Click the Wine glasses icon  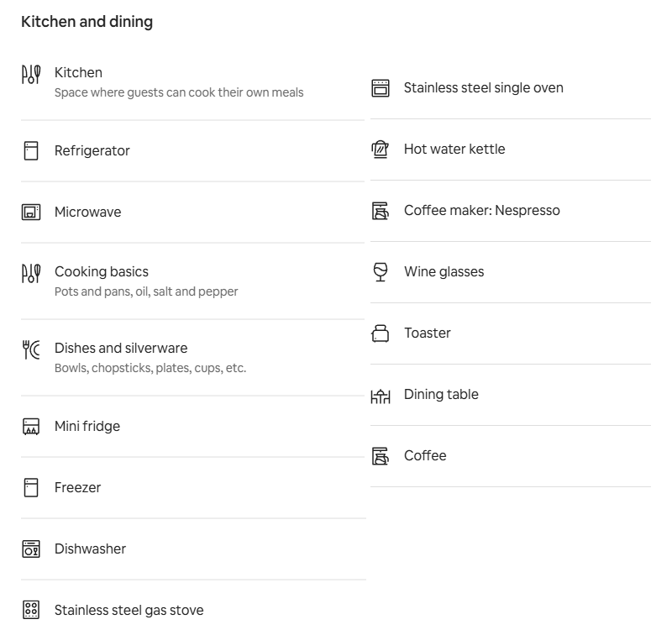tap(381, 271)
